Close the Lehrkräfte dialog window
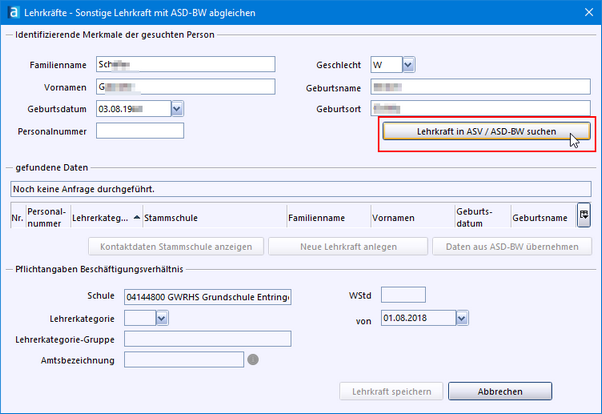The height and width of the screenshot is (414, 602). point(585,11)
